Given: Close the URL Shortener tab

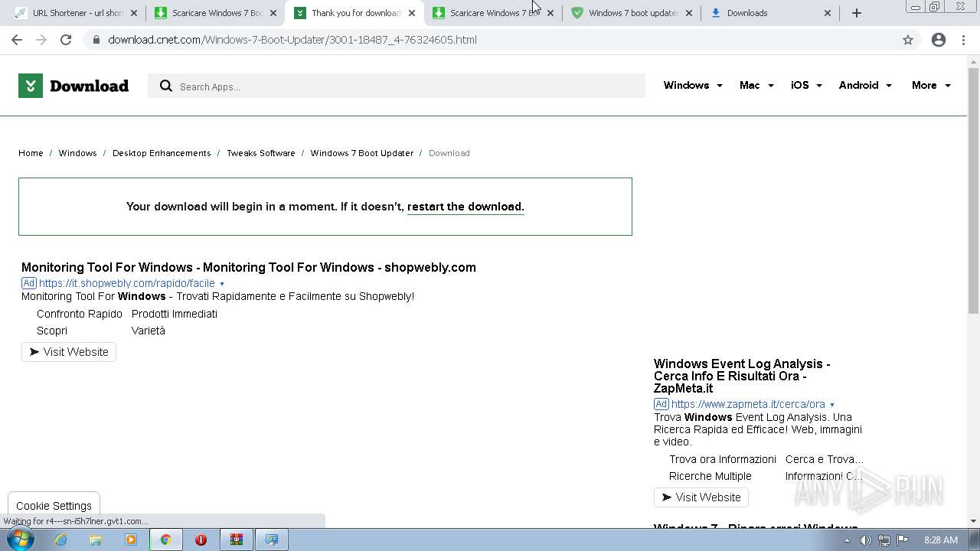Looking at the screenshot, I should click(134, 13).
